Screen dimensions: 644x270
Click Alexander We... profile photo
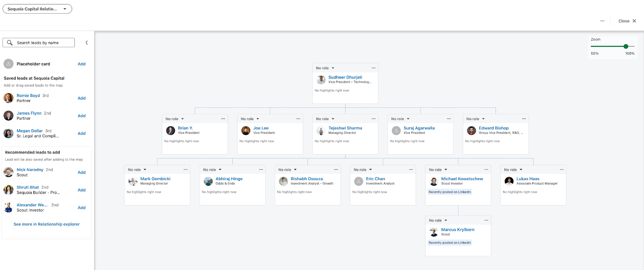coord(8,208)
